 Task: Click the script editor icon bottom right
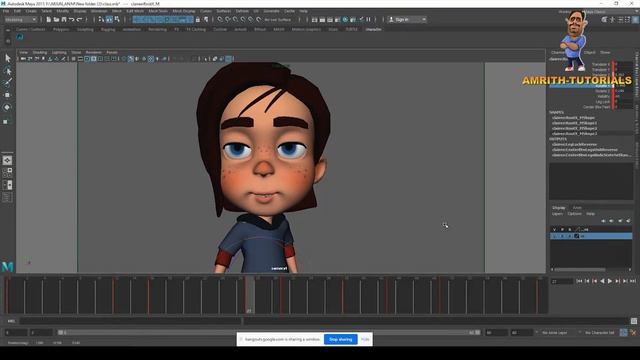click(634, 321)
